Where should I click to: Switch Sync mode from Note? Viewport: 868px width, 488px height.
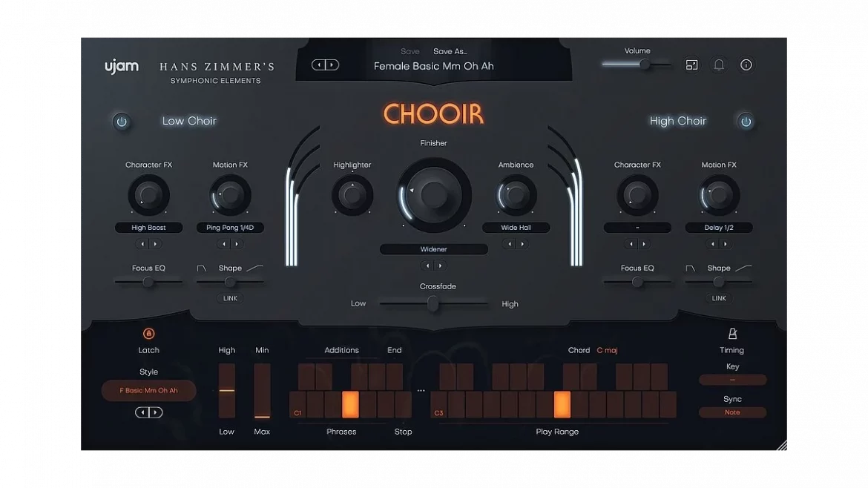tap(732, 412)
